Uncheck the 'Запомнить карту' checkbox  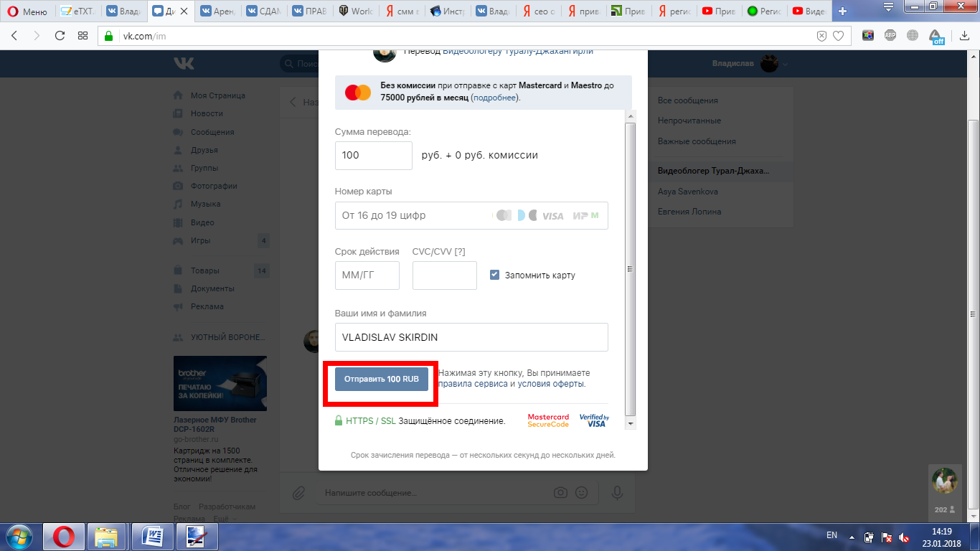coord(494,275)
